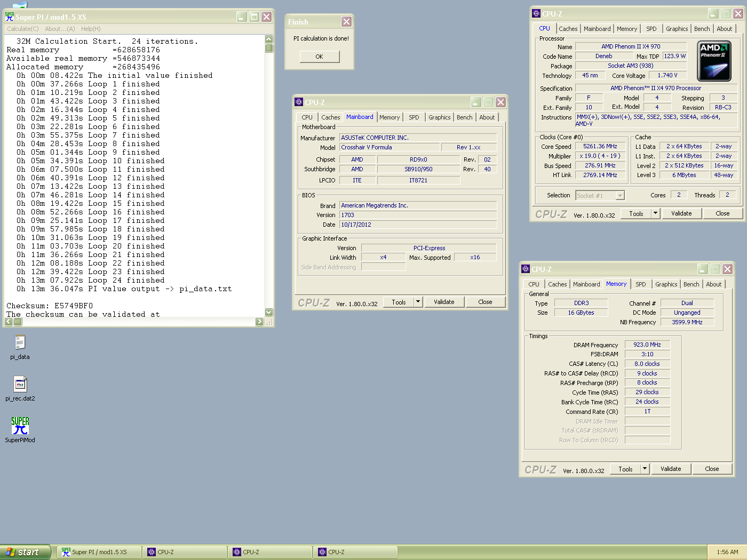Click the scroll right arrow in Super PI
Viewport: 747px width, 560px height.
tap(259, 322)
